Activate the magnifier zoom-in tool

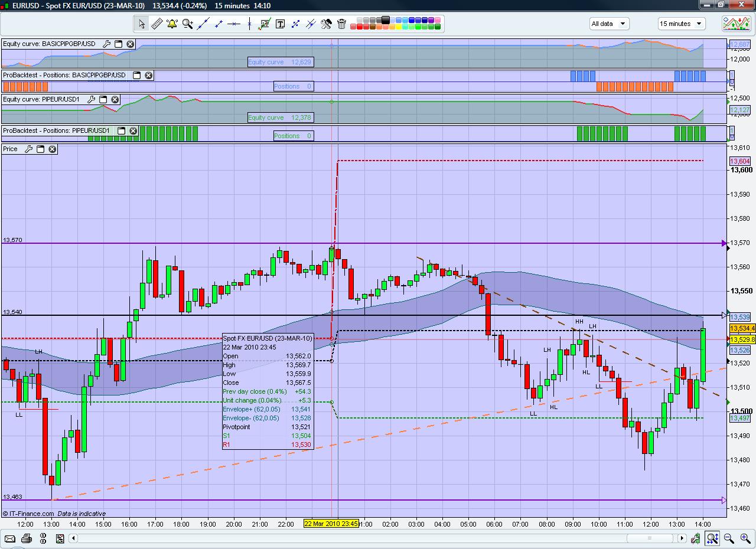click(x=188, y=24)
